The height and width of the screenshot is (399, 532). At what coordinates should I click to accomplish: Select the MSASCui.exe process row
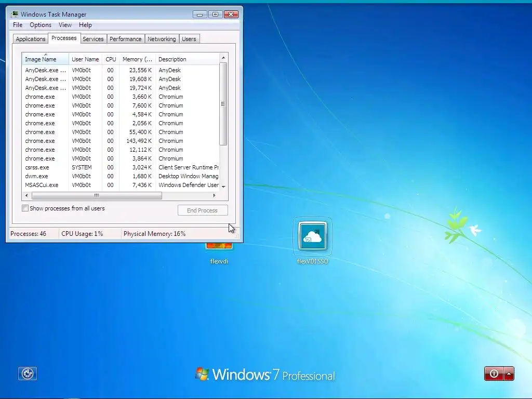point(121,185)
